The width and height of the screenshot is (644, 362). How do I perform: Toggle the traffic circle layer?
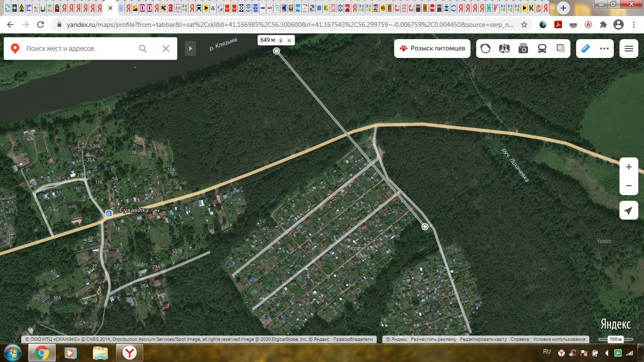pyautogui.click(x=486, y=49)
